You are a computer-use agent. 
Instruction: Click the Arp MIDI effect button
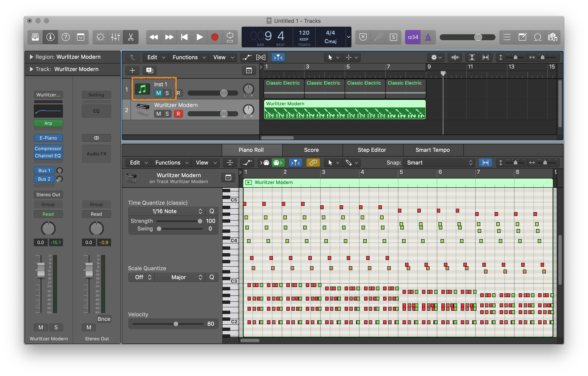(x=48, y=123)
